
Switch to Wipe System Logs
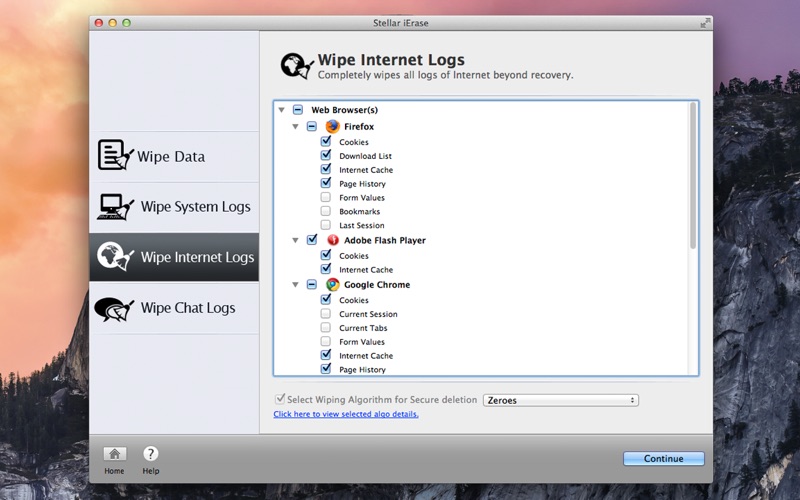click(174, 207)
